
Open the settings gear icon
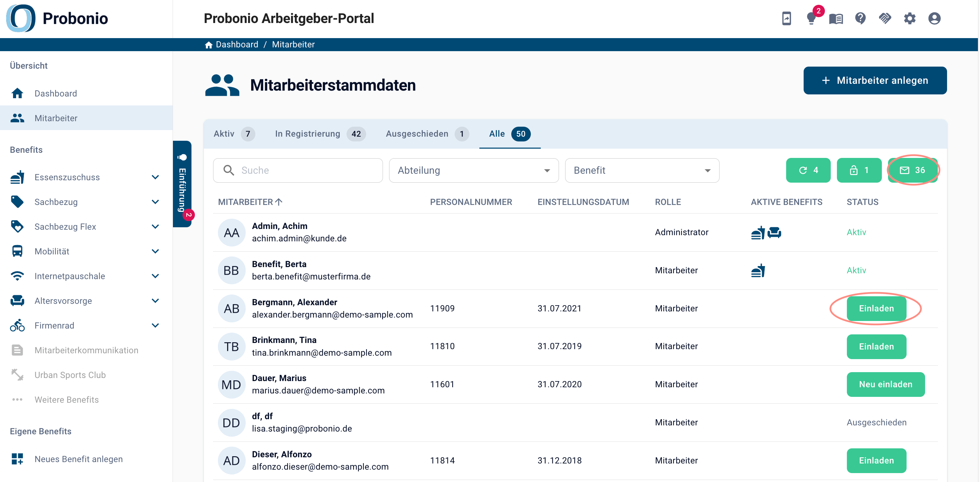(x=910, y=18)
